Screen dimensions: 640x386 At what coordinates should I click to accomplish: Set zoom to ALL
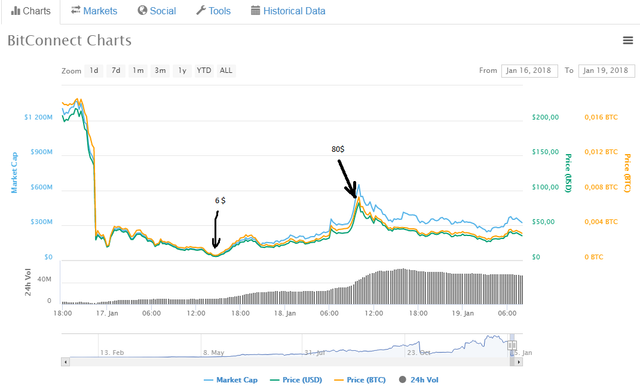coord(226,71)
